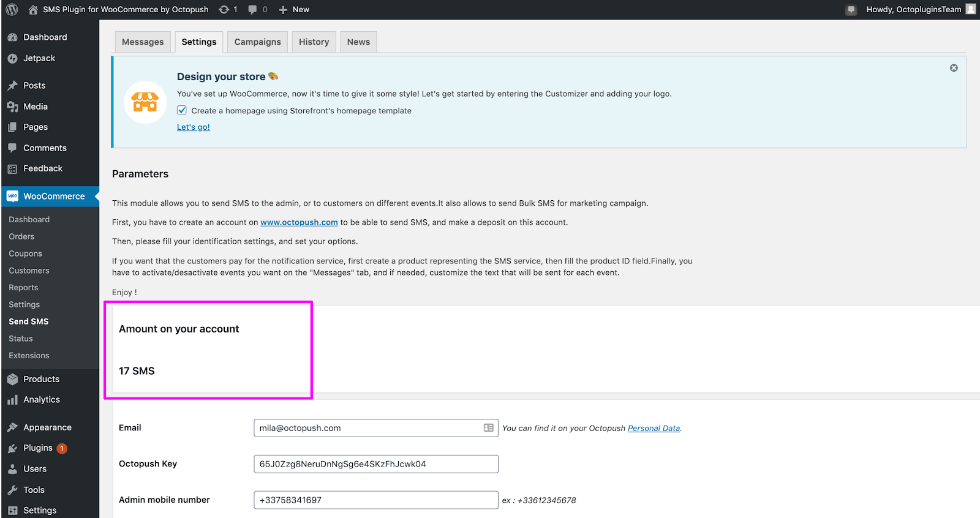The width and height of the screenshot is (980, 518).
Task: Click the Tools wrench icon
Action: (12, 490)
